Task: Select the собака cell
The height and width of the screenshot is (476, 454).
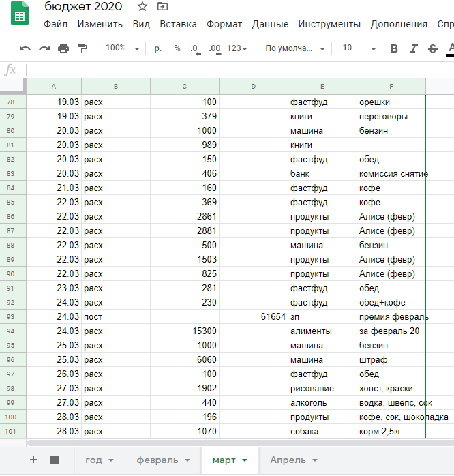Action: (x=322, y=432)
